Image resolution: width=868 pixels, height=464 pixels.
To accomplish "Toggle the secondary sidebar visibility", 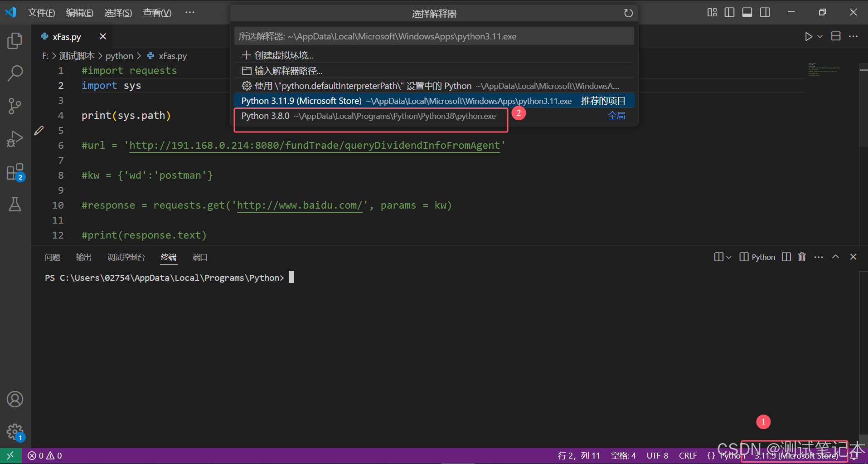I will click(x=765, y=12).
